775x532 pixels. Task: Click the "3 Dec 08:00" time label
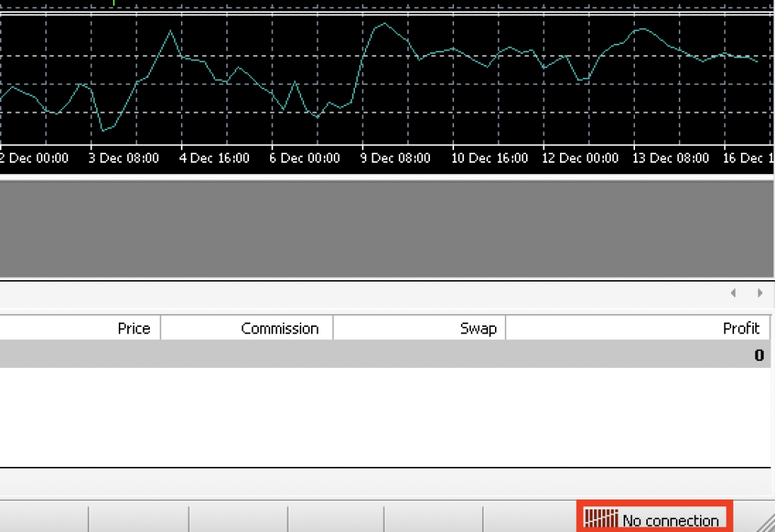(x=123, y=158)
